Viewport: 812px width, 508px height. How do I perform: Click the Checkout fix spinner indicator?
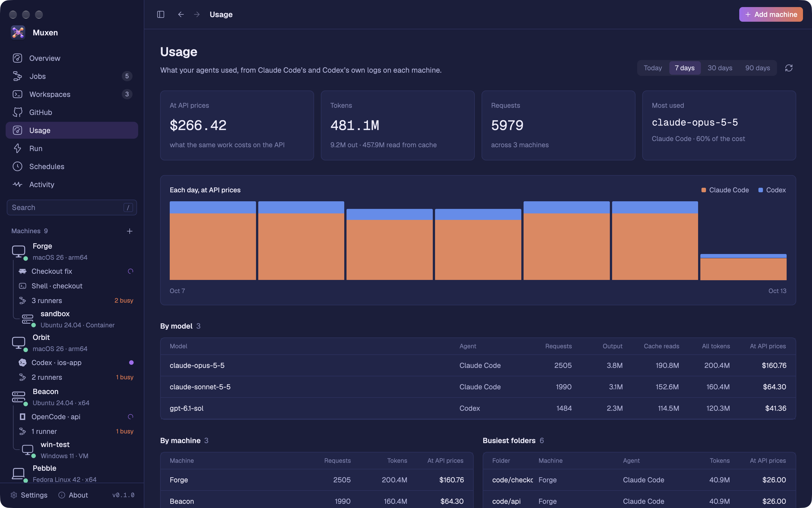(131, 271)
